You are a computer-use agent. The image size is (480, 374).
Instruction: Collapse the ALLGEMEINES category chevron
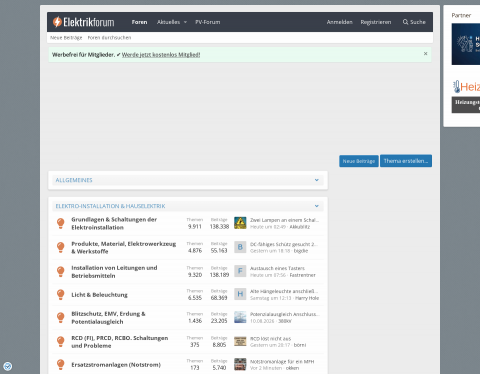point(317,180)
